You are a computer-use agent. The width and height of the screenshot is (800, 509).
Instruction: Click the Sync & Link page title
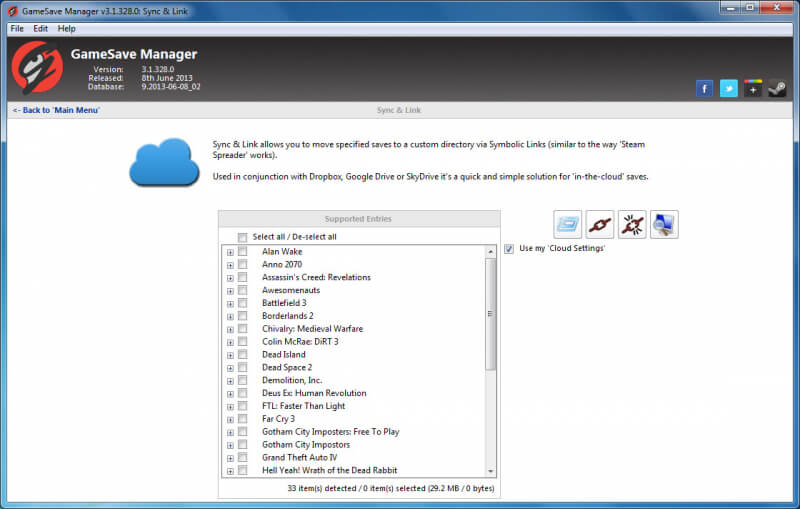point(399,110)
